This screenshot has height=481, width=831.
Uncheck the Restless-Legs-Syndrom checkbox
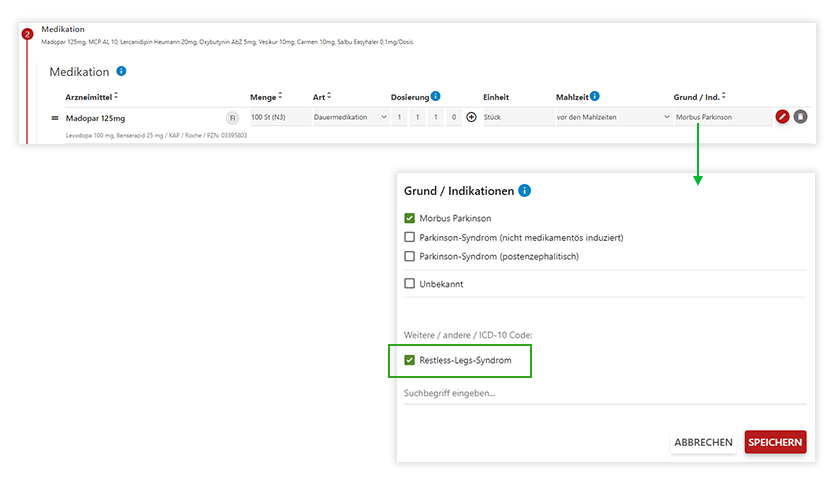coord(410,360)
